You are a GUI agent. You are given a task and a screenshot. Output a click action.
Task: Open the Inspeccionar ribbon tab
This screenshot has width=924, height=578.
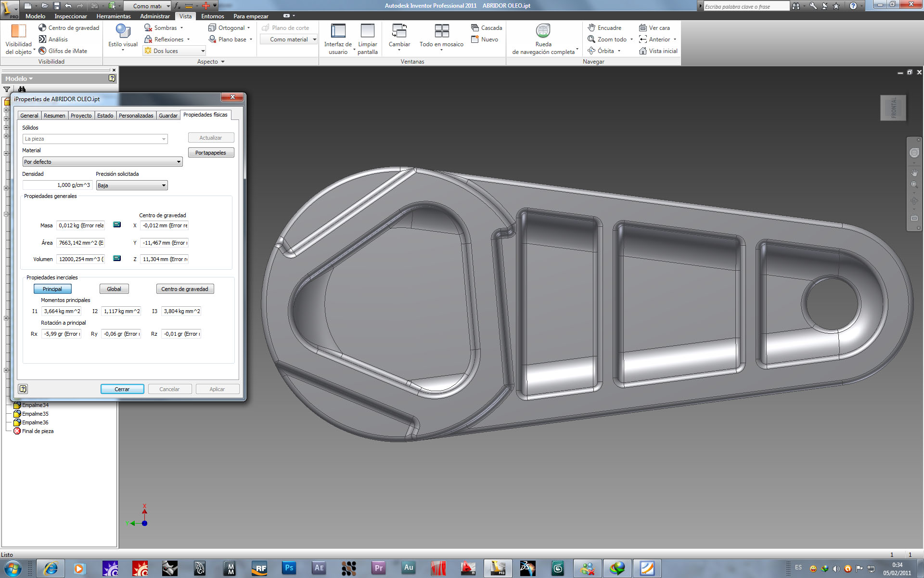click(71, 16)
